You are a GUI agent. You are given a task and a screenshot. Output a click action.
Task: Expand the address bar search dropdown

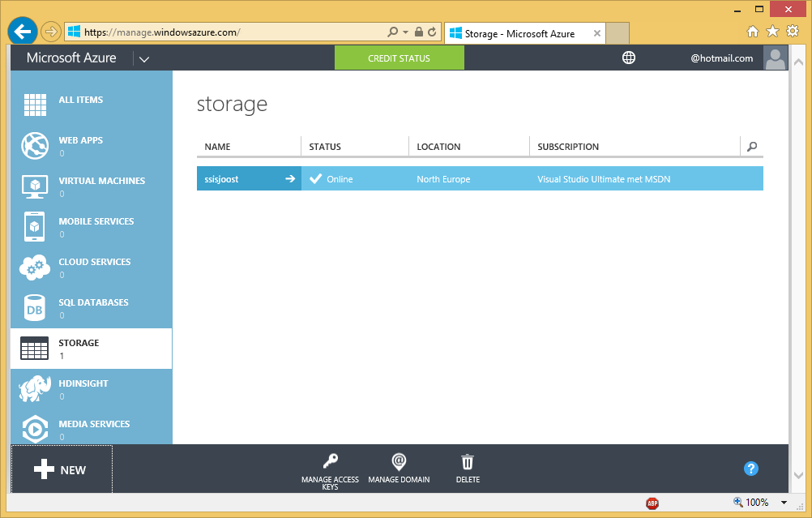point(407,32)
